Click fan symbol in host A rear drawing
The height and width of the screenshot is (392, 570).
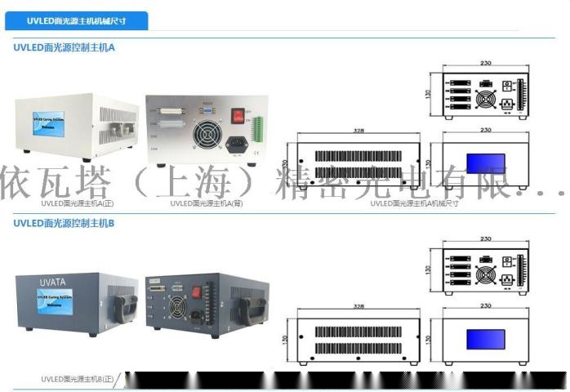tap(486, 98)
